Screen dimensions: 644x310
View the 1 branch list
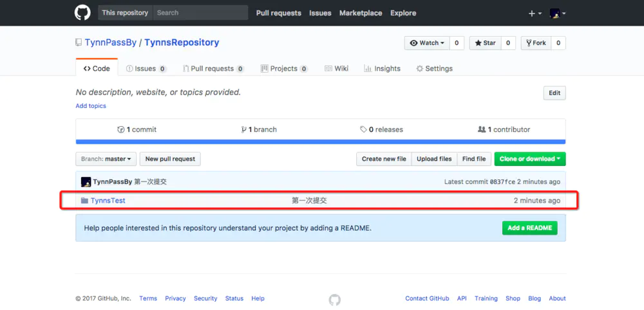coord(259,129)
